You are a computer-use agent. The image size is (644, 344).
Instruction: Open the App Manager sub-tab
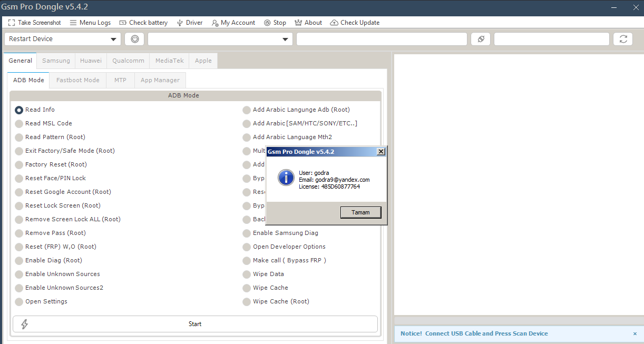[160, 80]
